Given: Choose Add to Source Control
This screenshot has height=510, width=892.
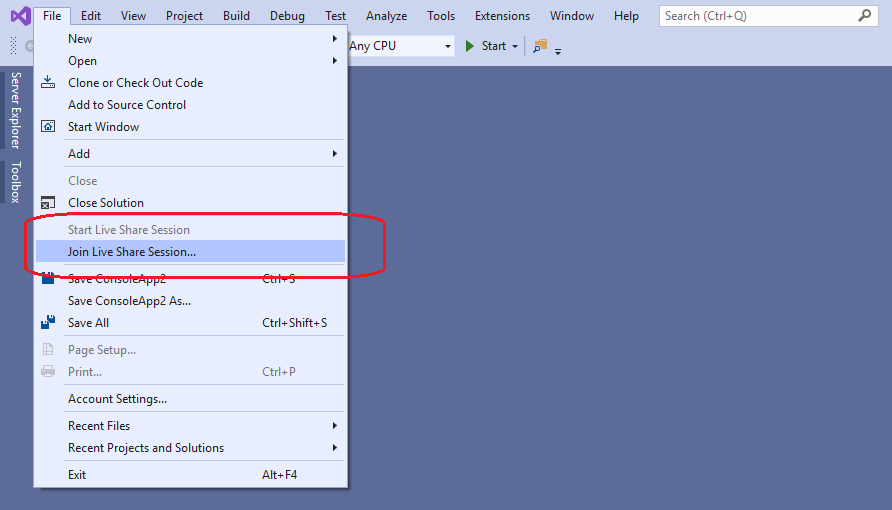Looking at the screenshot, I should point(191,105).
